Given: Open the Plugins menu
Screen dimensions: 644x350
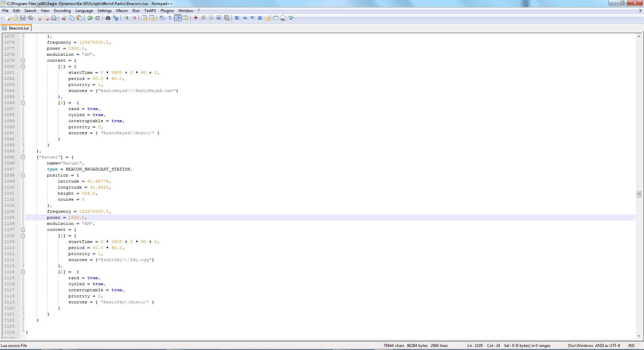Looking at the screenshot, I should [167, 11].
